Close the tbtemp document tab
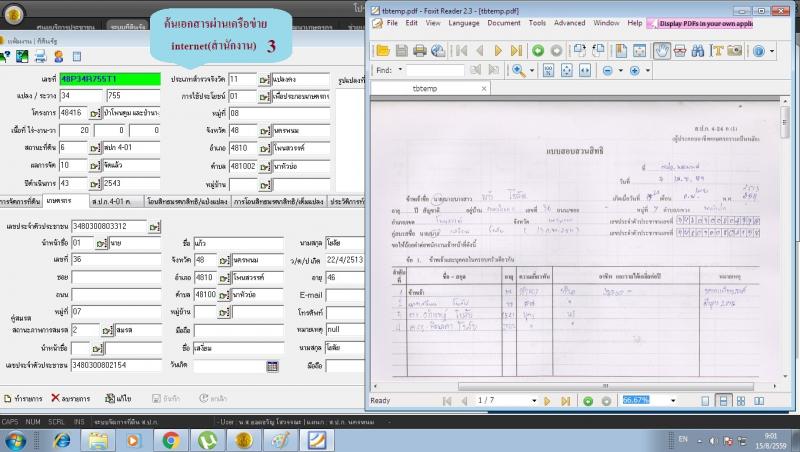The height and width of the screenshot is (452, 800). (484, 89)
